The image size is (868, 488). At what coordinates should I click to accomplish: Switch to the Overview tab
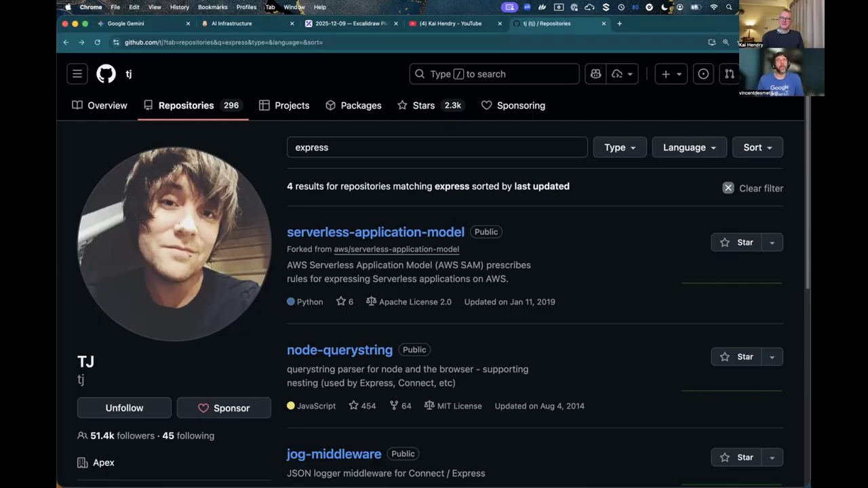tap(100, 106)
